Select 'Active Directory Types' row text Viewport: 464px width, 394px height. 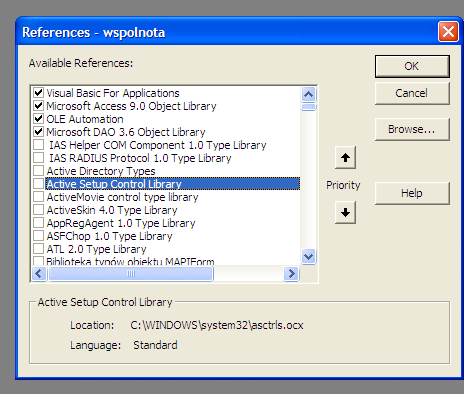tap(101, 171)
